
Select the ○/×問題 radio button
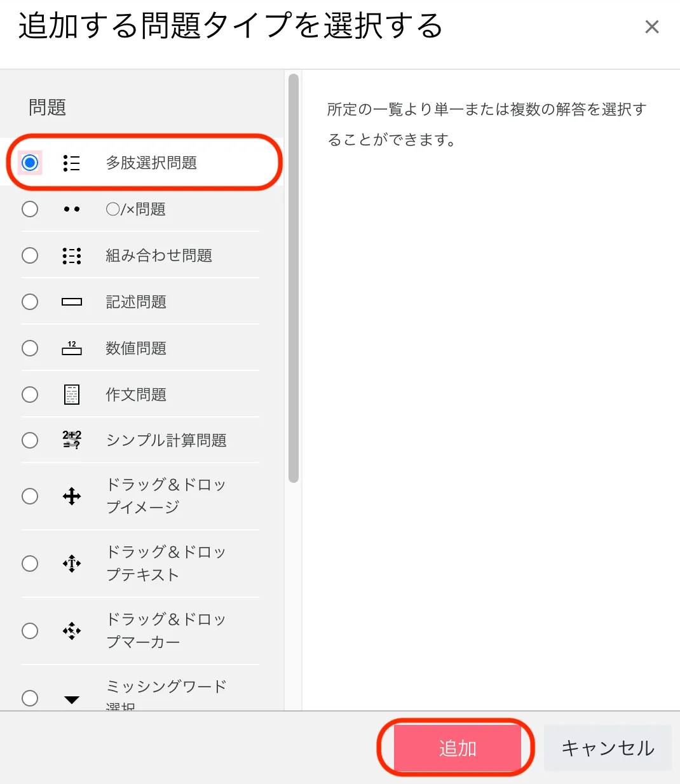[x=30, y=209]
